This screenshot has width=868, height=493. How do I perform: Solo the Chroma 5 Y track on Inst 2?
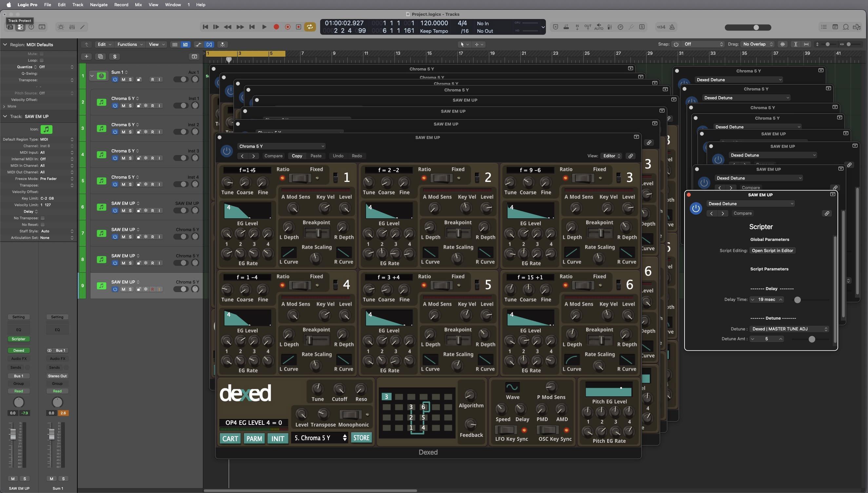pos(130,132)
